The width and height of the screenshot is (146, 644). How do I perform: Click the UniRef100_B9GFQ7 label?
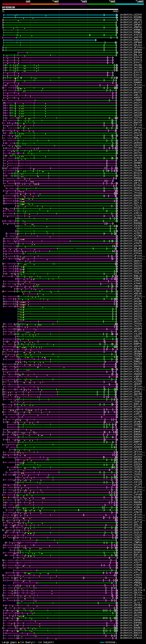131,93
